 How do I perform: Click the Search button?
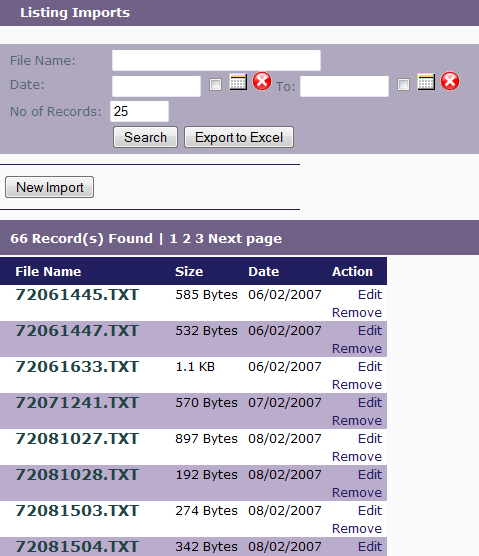145,137
